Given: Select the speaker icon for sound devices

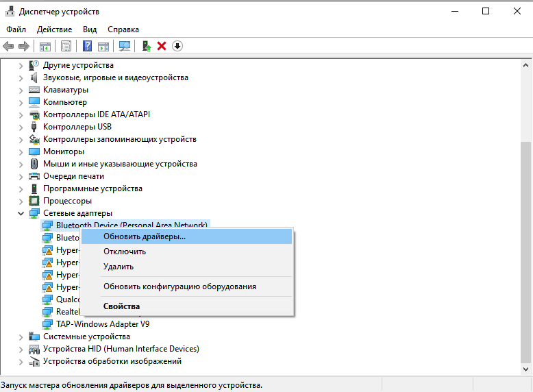Looking at the screenshot, I should (x=34, y=77).
